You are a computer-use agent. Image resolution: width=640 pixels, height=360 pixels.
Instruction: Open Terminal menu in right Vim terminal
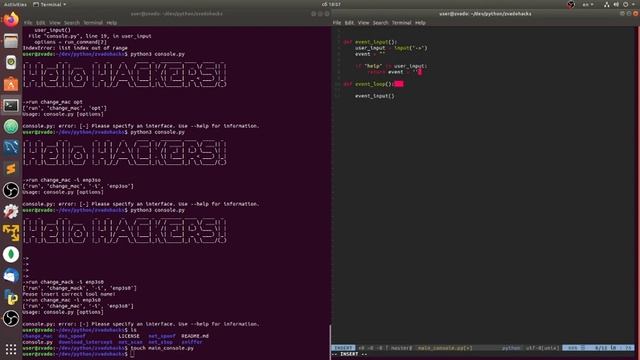click(402, 23)
